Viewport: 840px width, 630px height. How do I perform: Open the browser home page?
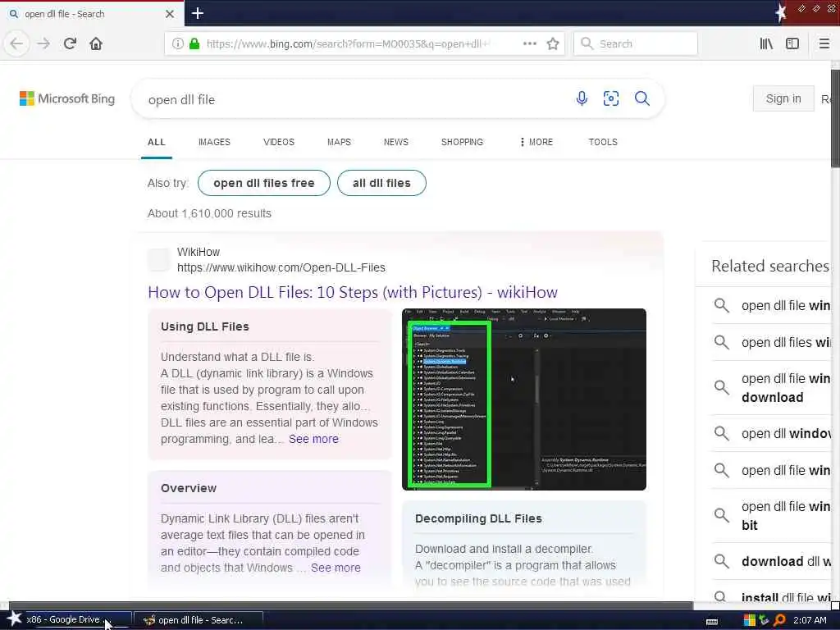[x=96, y=43]
